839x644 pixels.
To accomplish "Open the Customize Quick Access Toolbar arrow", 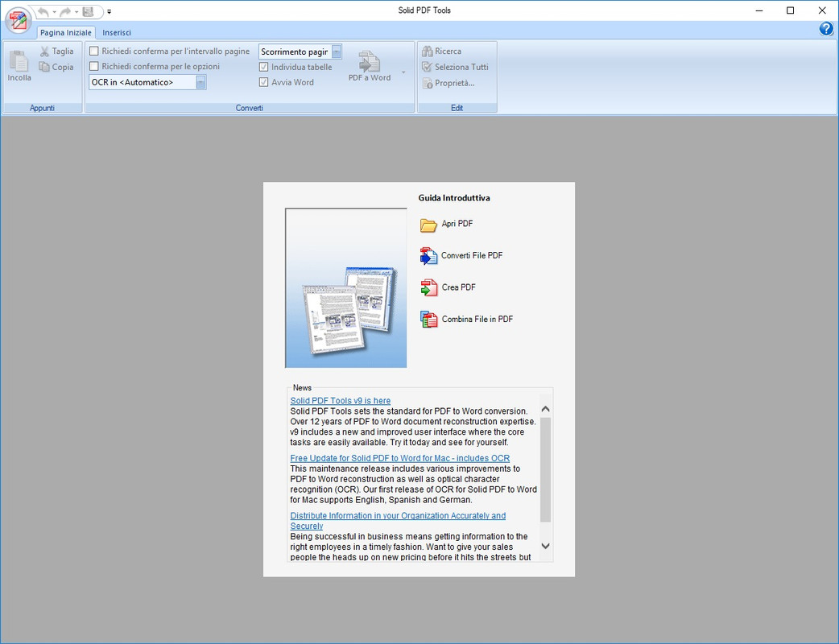I will (110, 12).
